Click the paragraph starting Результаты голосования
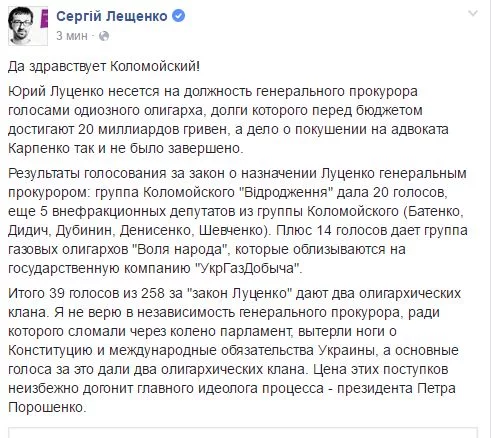 pyautogui.click(x=238, y=221)
